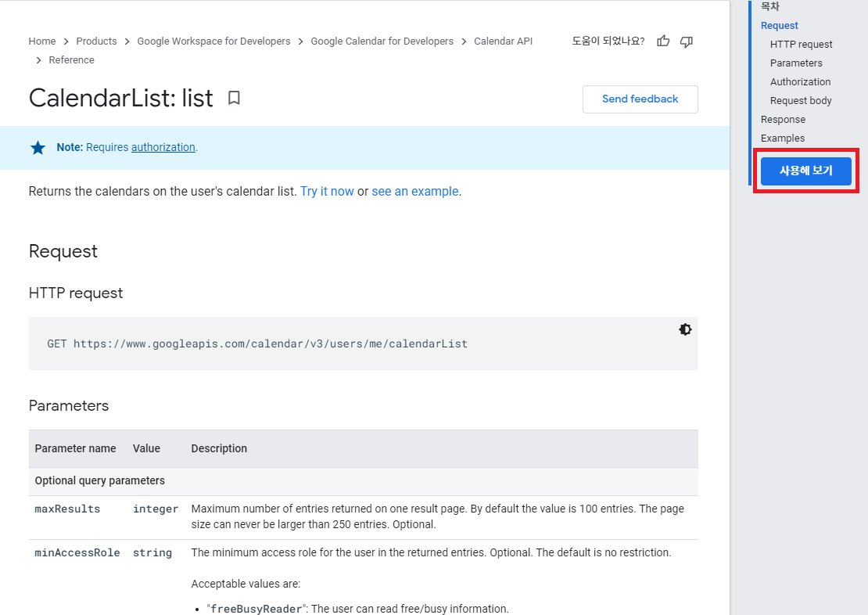Click the string value of minAccessRole
This screenshot has width=868, height=615.
152,552
